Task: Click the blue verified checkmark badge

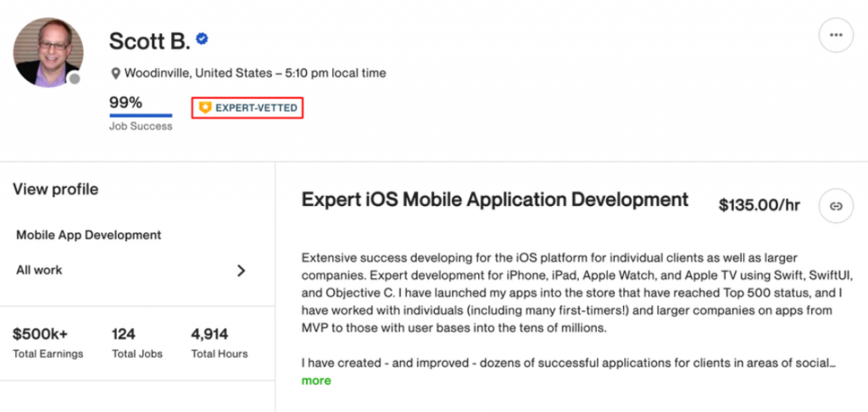Action: (203, 39)
